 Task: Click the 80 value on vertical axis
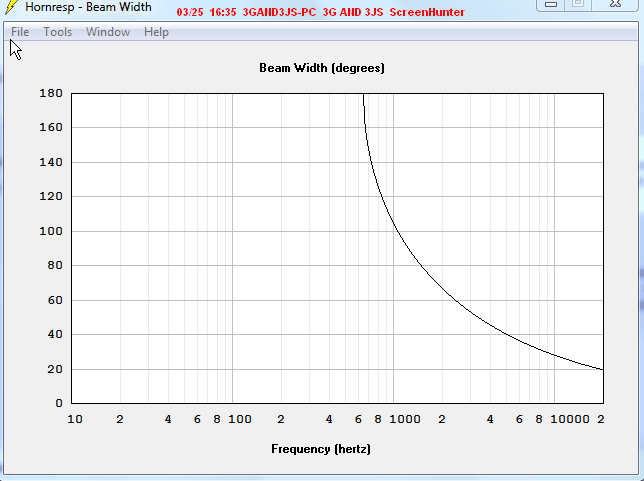[55, 265]
